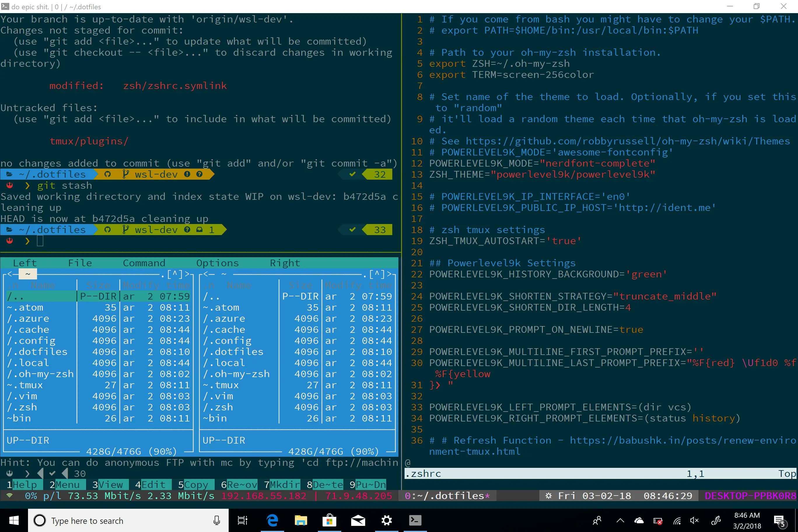Click the Edit button in MC toolbar

[151, 484]
